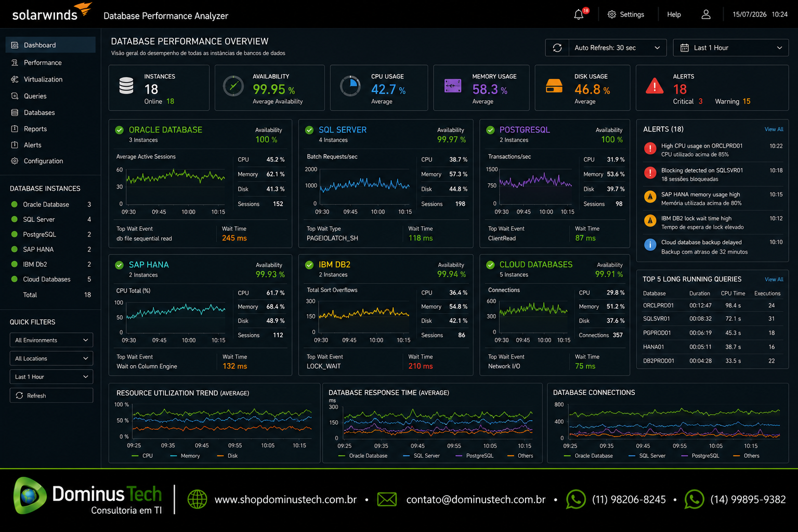Image resolution: width=798 pixels, height=532 pixels.
Task: Click the DB2PROD01 query row
Action: tap(712, 361)
